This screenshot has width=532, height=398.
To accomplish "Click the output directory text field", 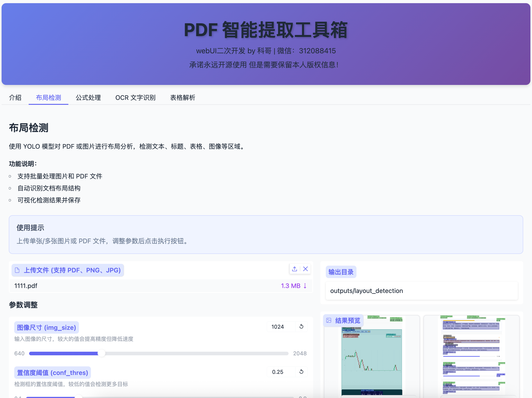I will 421,291.
